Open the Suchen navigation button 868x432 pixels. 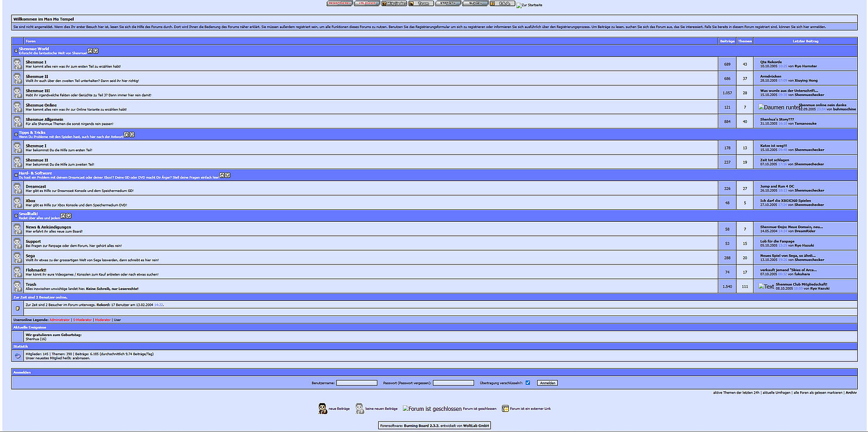pyautogui.click(x=475, y=3)
